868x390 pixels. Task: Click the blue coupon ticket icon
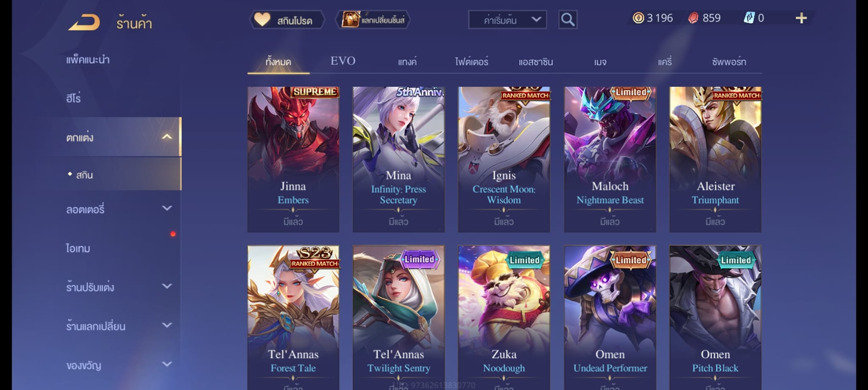point(749,18)
